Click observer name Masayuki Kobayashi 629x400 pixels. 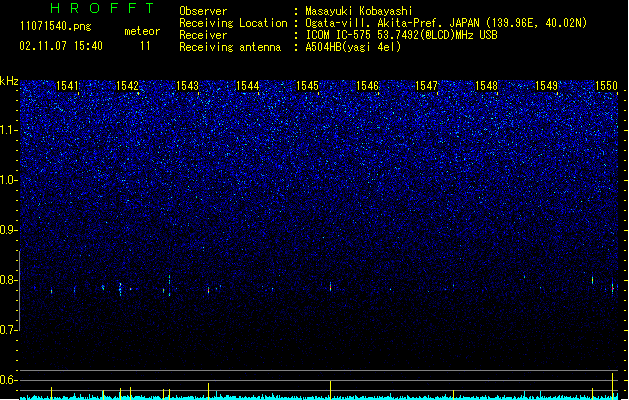(359, 11)
